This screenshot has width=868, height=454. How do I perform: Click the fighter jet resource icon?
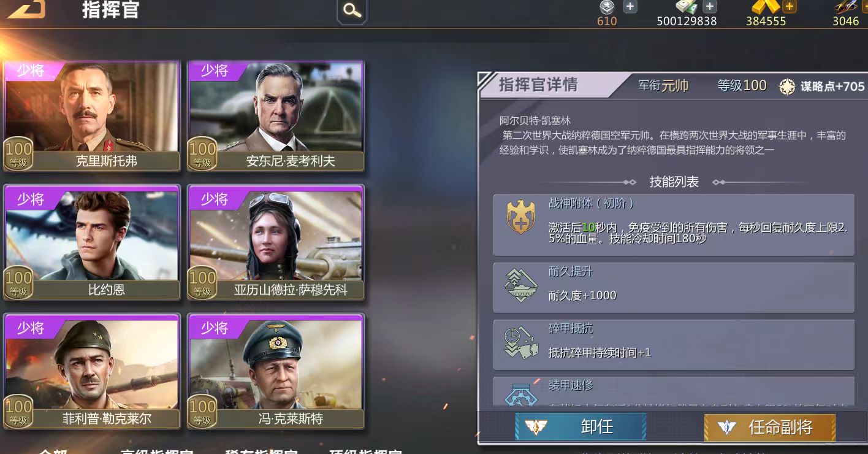click(847, 7)
